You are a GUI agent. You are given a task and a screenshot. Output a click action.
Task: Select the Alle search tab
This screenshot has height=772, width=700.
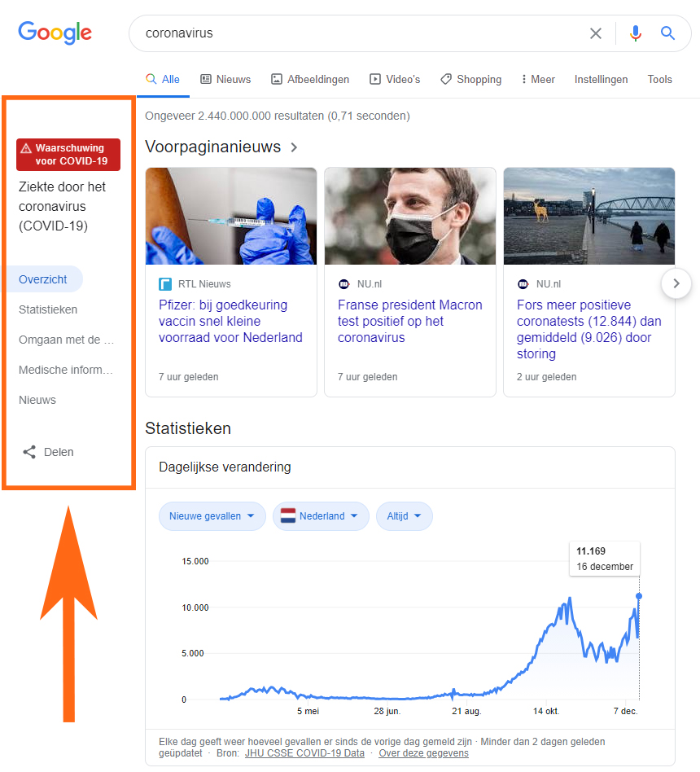tap(163, 79)
